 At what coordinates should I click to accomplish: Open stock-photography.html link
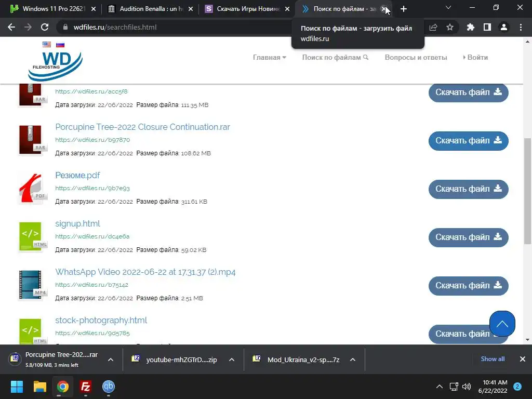(101, 320)
